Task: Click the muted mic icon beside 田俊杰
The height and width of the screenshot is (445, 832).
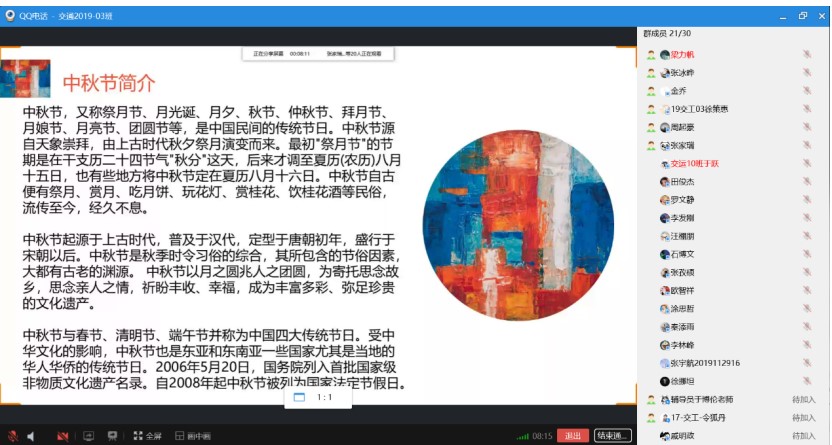Action: 807,181
